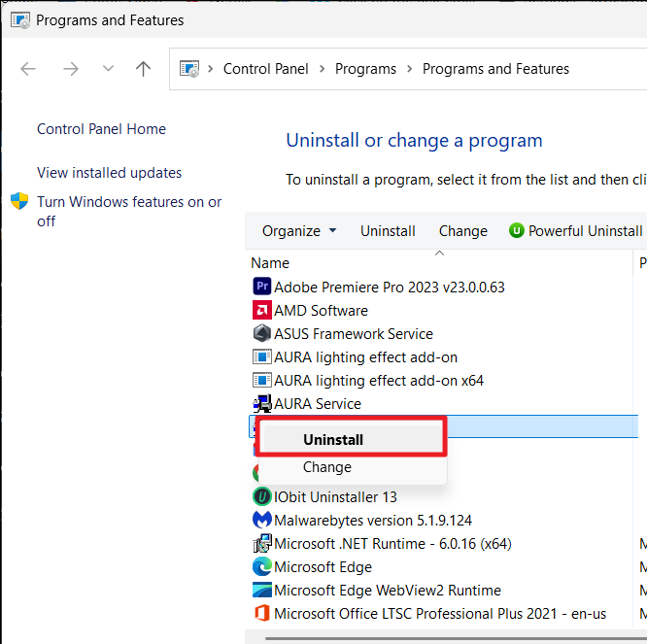Open the Organize dropdown menu
Image resolution: width=647 pixels, height=644 pixels.
tap(299, 231)
